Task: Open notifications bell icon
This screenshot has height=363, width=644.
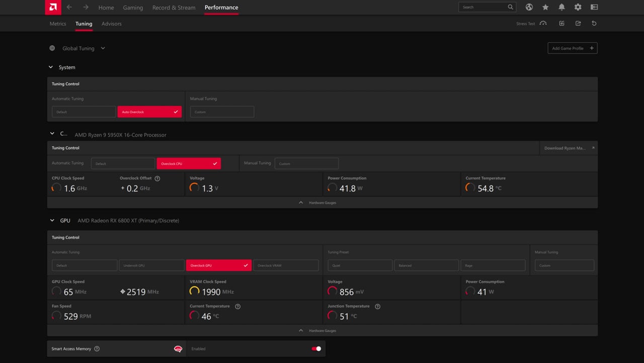Action: pos(561,7)
